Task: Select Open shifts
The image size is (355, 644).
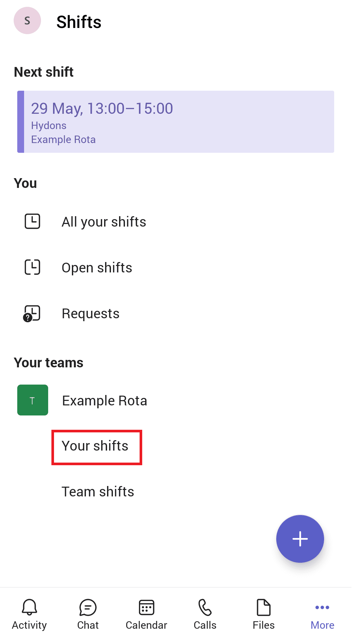Action: tap(97, 268)
